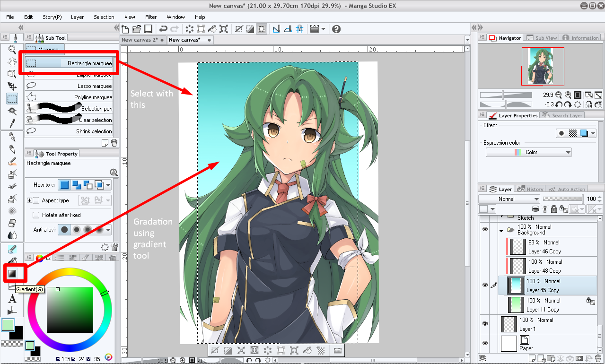Screen dimensions: 605x364
Task: Pick the Hand move tool
Action: (x=12, y=61)
